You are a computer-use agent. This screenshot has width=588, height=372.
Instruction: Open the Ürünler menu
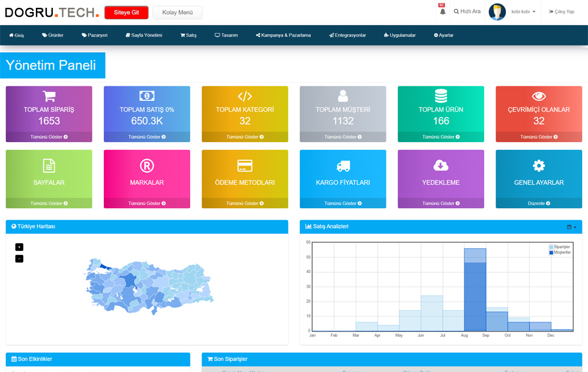[53, 35]
